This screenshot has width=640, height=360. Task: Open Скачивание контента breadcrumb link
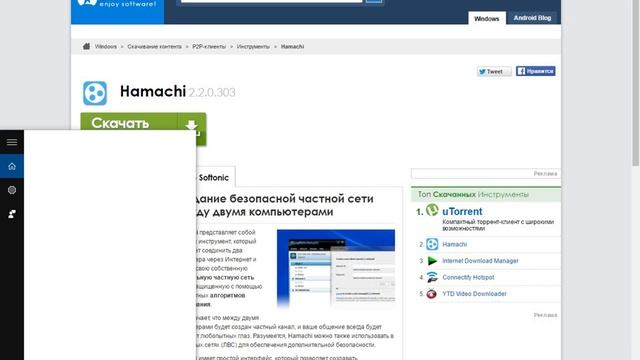154,47
